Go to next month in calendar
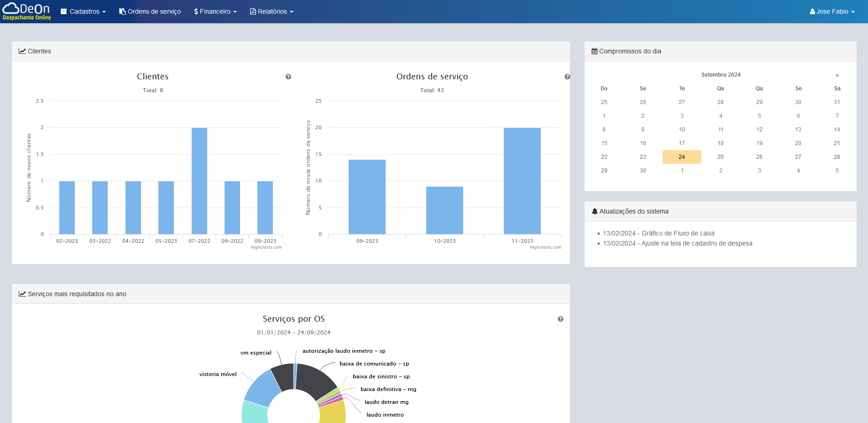This screenshot has width=868, height=423. tap(837, 75)
